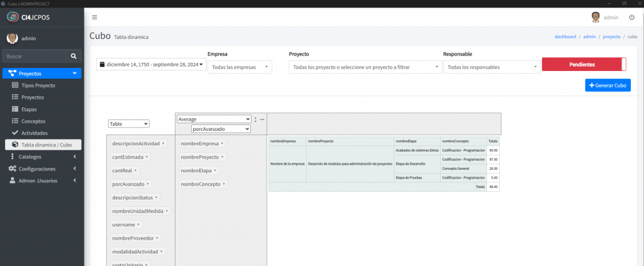The height and width of the screenshot is (266, 644).
Task: Expand the Catalogos sidebar menu
Action: pos(42,157)
